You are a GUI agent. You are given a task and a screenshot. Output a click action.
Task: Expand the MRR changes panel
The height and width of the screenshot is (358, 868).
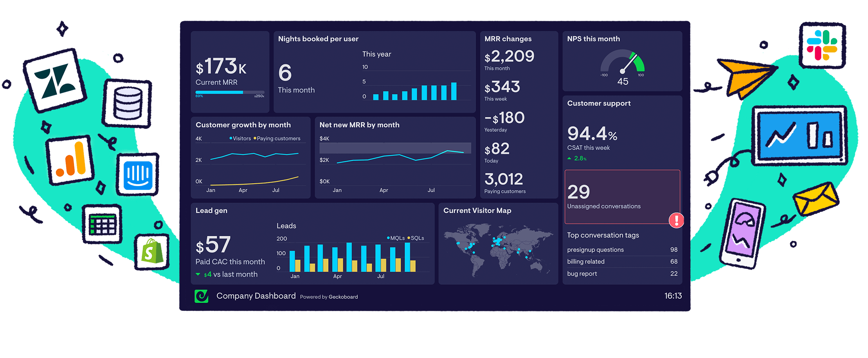click(x=508, y=39)
